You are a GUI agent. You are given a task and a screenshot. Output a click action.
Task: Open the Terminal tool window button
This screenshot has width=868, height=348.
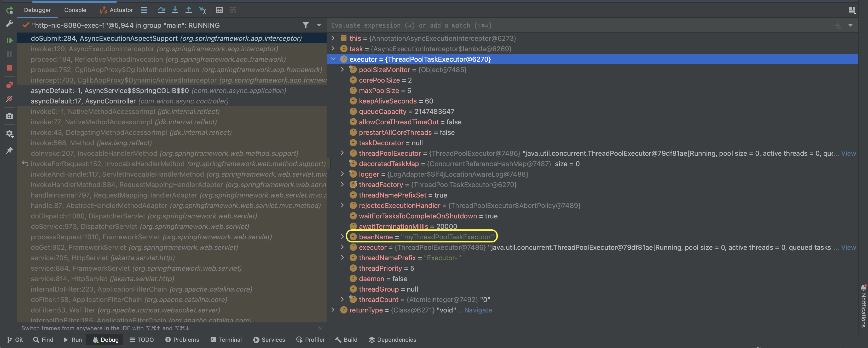226,340
